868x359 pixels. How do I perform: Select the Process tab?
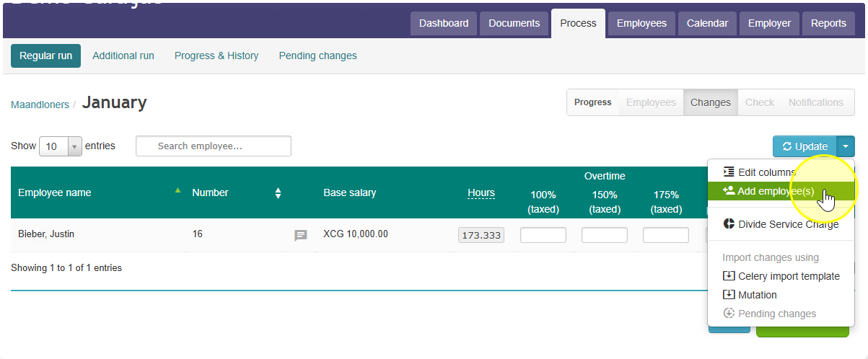[x=578, y=23]
